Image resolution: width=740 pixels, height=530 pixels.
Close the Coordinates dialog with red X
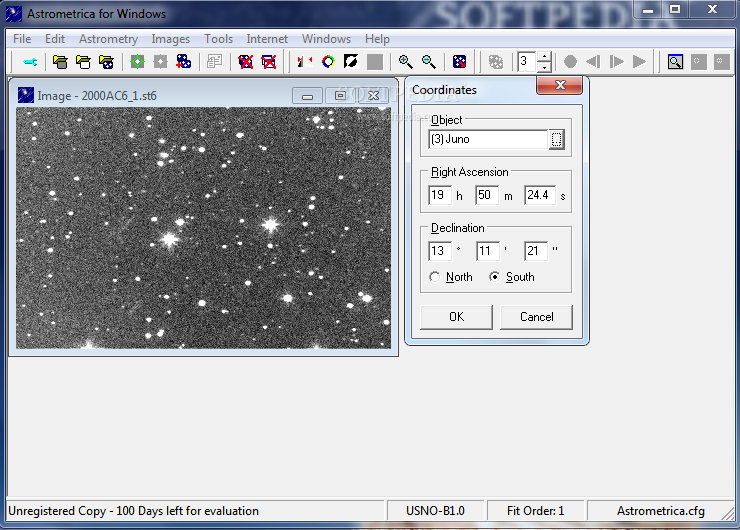tap(560, 85)
